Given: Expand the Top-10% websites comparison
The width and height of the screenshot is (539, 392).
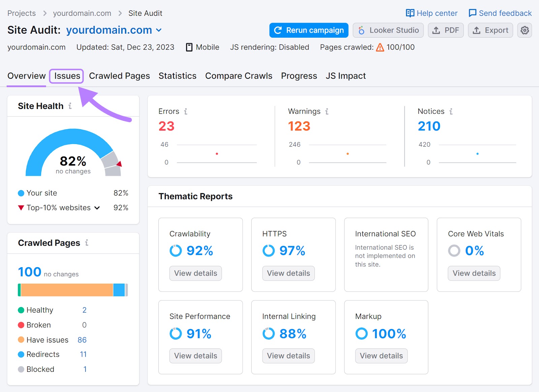Looking at the screenshot, I should tap(97, 208).
